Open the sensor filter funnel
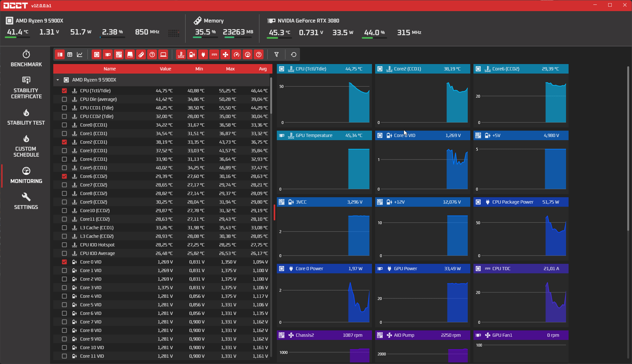 [276, 54]
